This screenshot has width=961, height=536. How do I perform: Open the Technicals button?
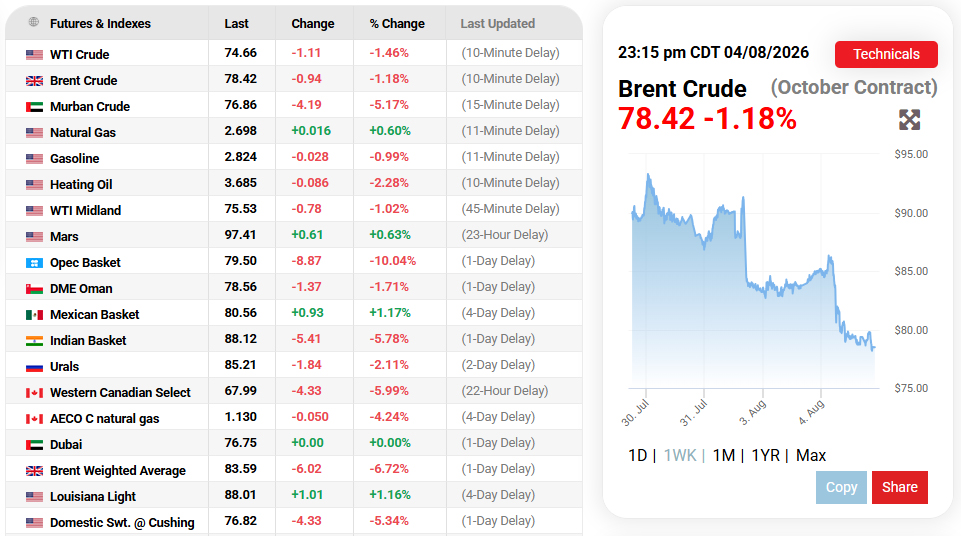pyautogui.click(x=886, y=55)
